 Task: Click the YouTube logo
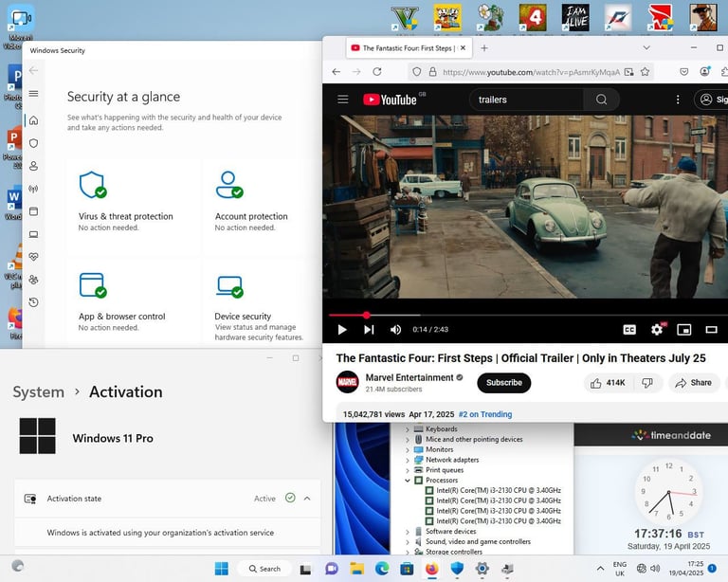(x=390, y=100)
